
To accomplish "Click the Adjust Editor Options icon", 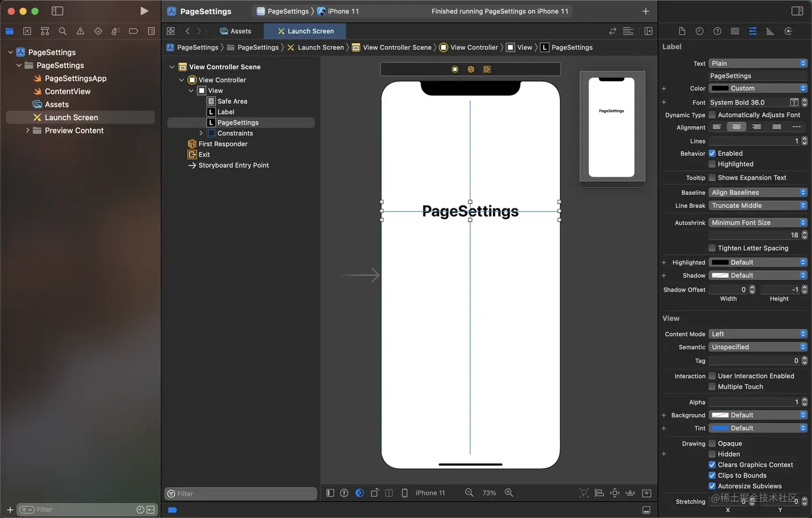I will [x=628, y=31].
